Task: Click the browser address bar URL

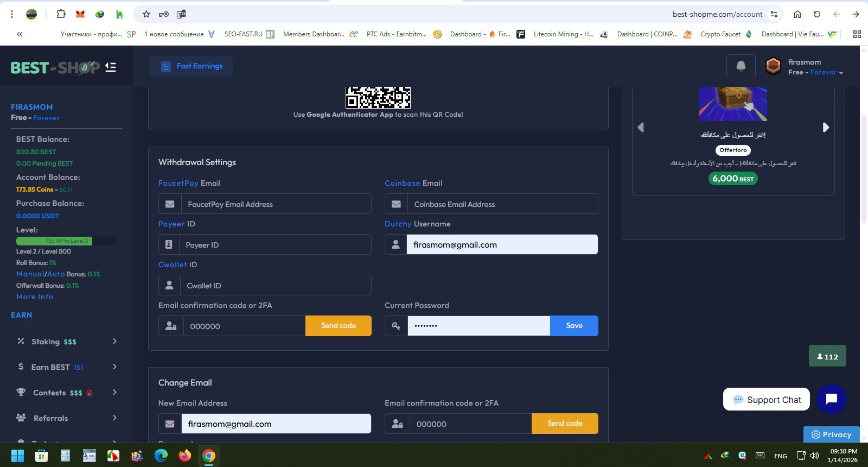Action: point(717,14)
